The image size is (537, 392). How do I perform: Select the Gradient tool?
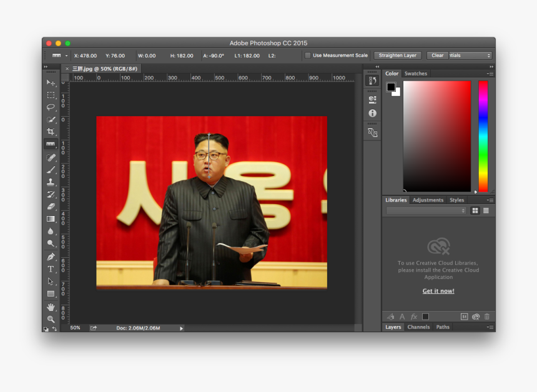(x=51, y=218)
